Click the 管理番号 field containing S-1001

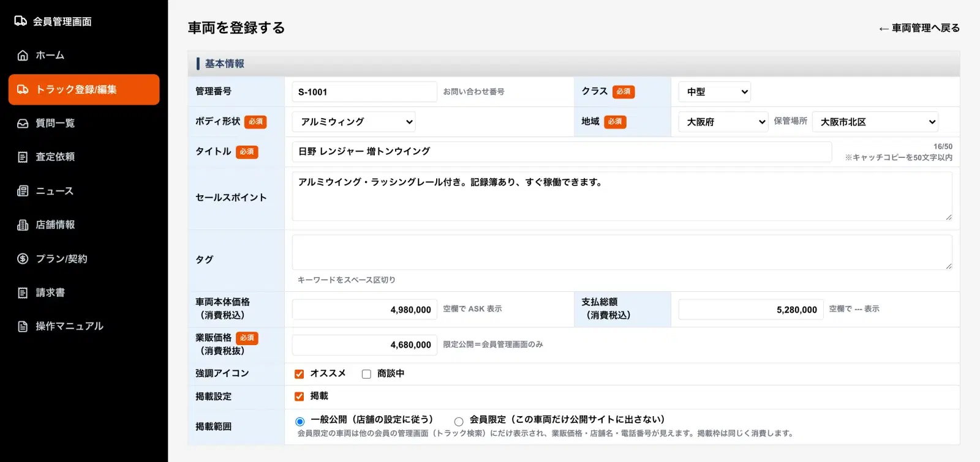[364, 92]
